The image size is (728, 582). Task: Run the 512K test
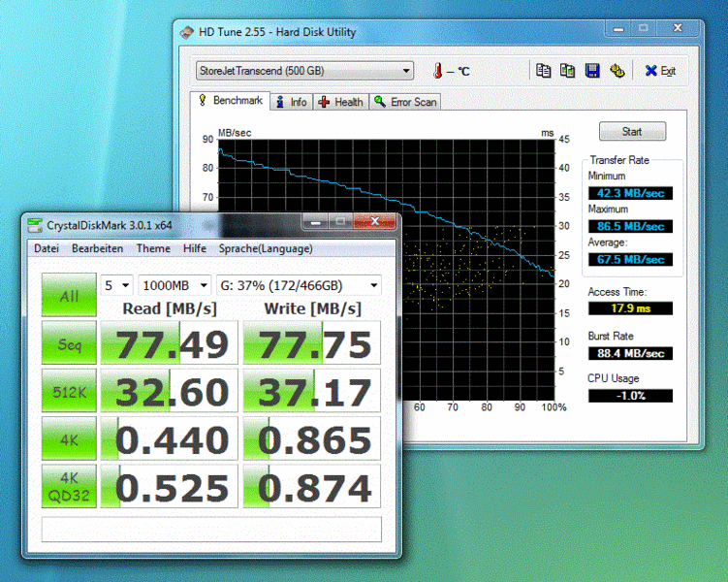tap(69, 391)
